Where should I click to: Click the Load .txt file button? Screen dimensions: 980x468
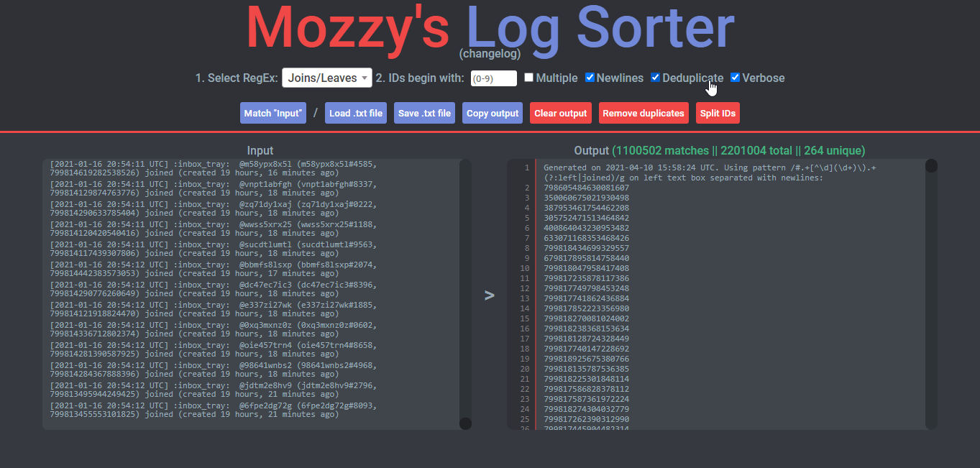tap(355, 113)
